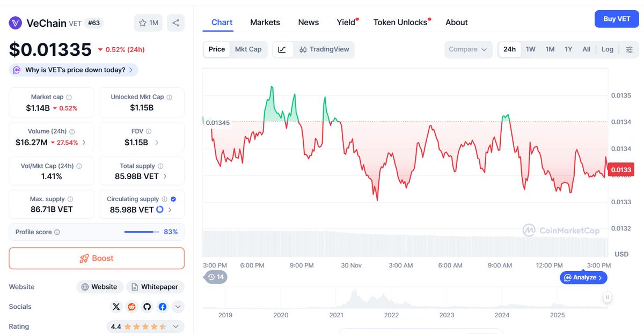Open the X (Twitter) social link
Screen dimensions: 644x334
pos(116,307)
